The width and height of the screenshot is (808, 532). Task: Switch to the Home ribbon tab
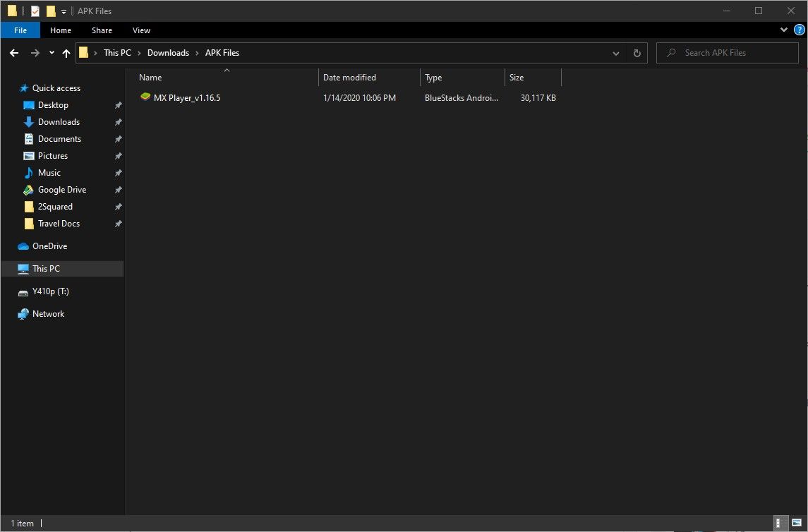tap(60, 30)
